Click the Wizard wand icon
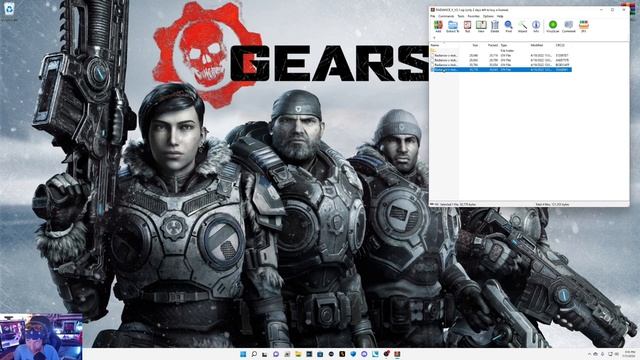Viewport: 640px width, 360px height. tap(522, 27)
